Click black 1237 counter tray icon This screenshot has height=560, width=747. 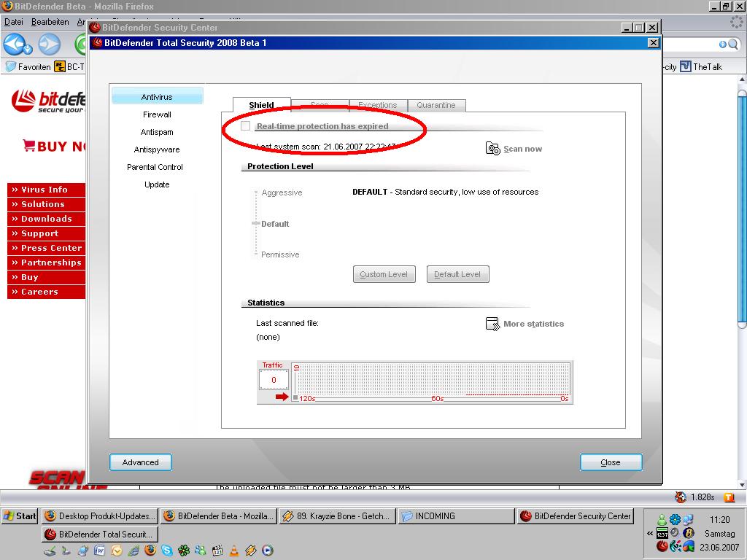tap(662, 533)
